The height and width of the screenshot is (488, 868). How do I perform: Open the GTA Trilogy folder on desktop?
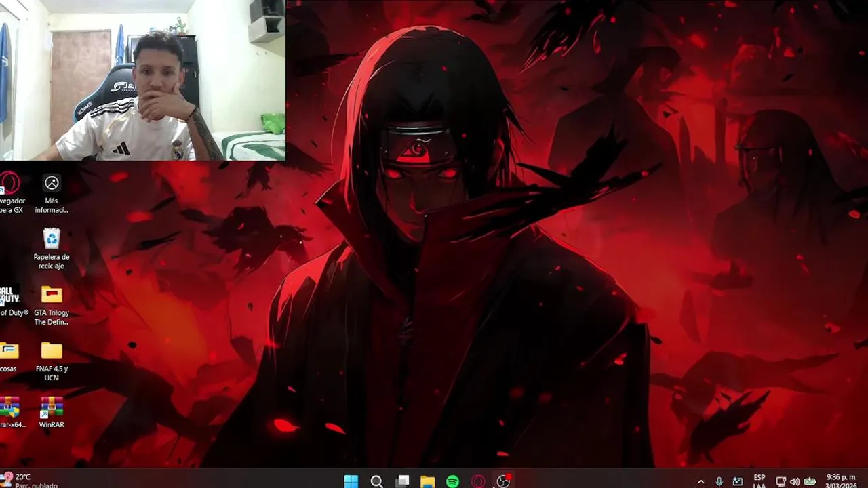click(52, 305)
